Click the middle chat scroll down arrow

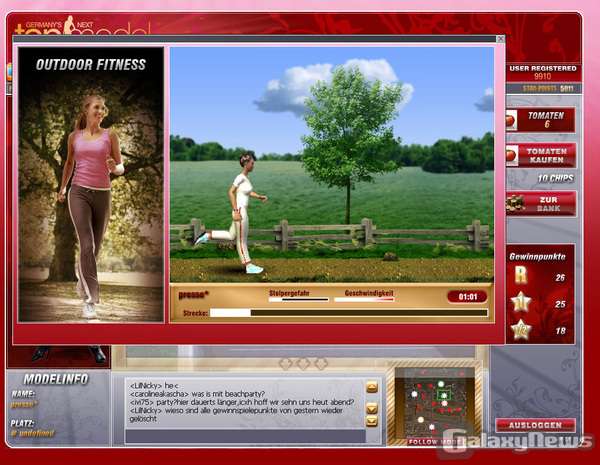(x=372, y=408)
